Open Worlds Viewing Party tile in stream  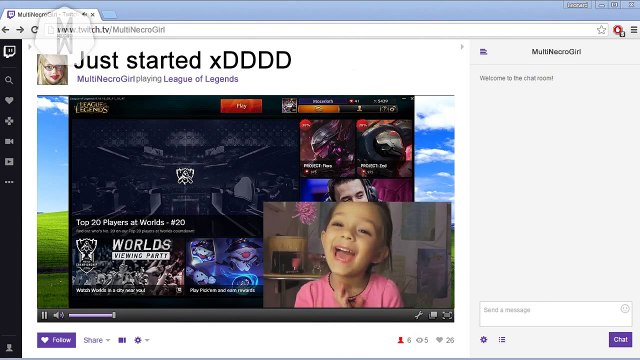pos(128,266)
